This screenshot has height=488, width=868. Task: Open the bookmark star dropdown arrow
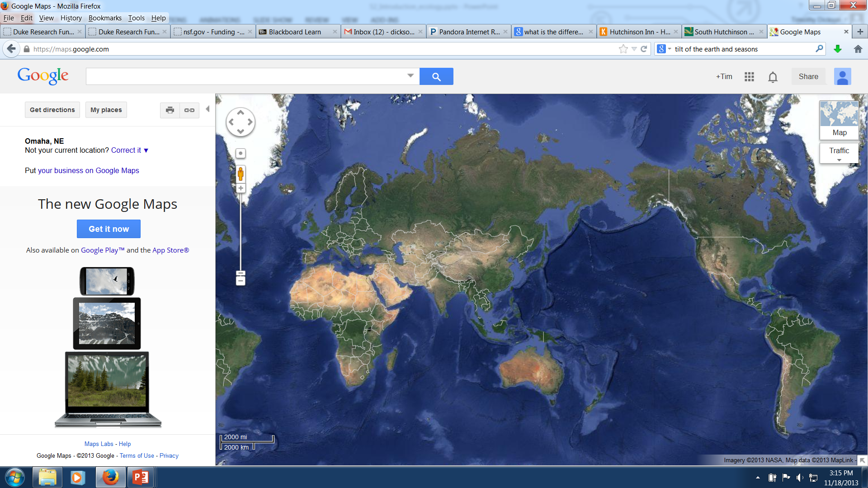coord(634,49)
